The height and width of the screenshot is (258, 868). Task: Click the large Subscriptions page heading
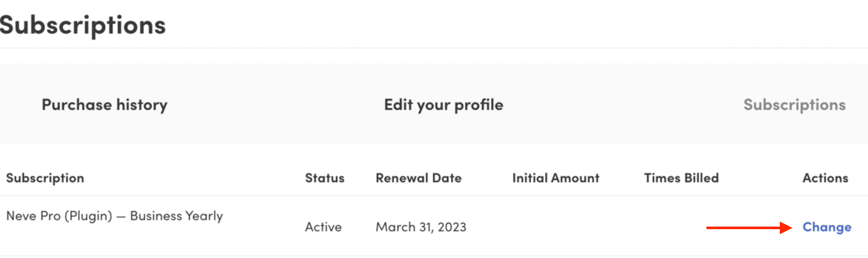[x=83, y=25]
